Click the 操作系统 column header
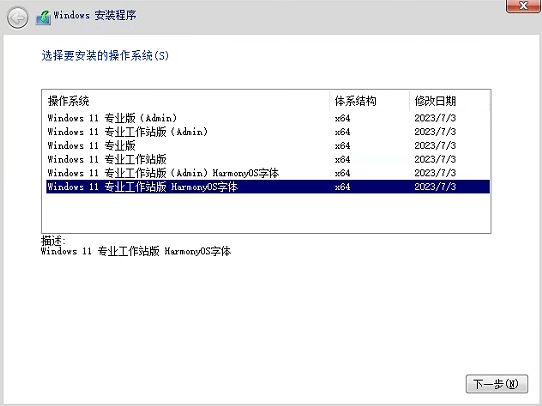Screen dimensions: 542x406 [x=186, y=101]
